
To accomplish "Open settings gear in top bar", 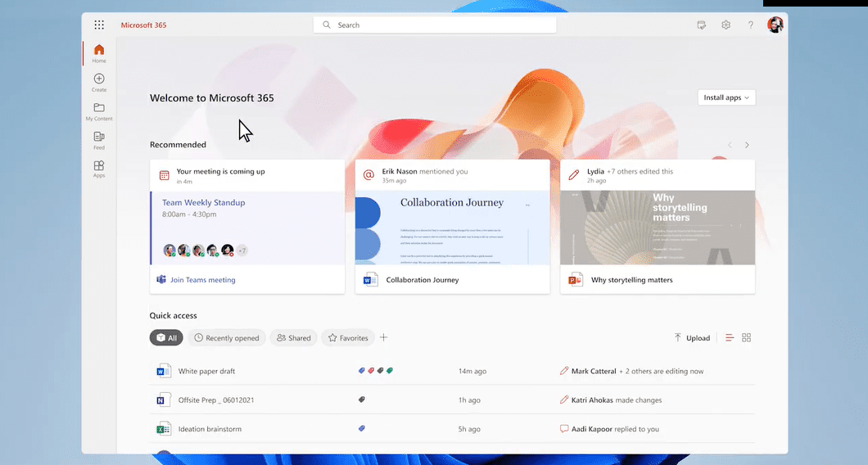I will click(726, 25).
